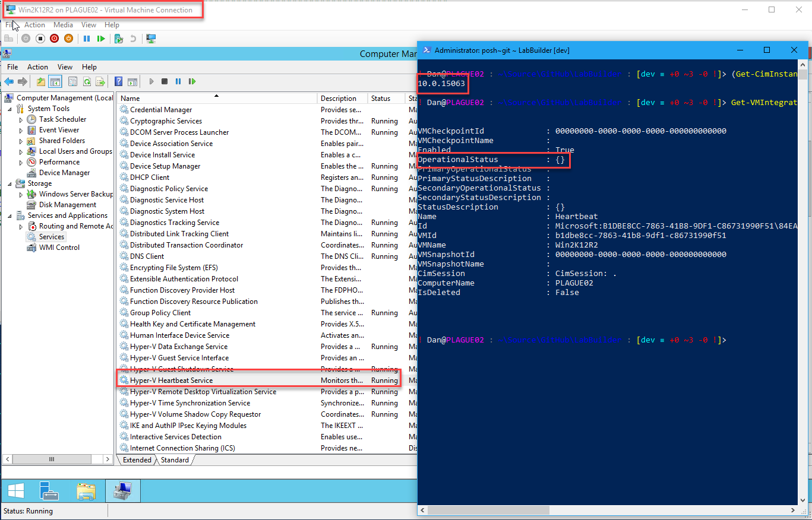Click the Windows Start button in guest taskbar
The height and width of the screenshot is (520, 812).
click(16, 491)
